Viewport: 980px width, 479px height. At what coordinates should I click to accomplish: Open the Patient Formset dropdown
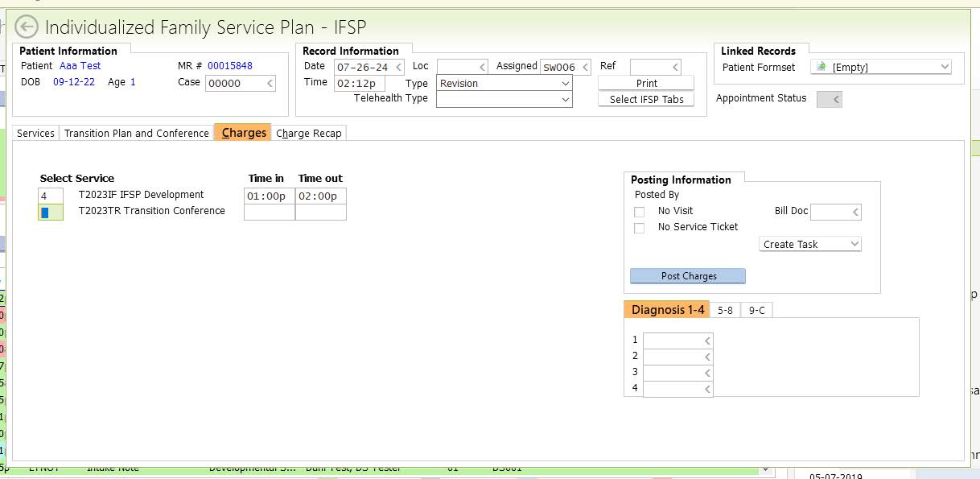(x=944, y=67)
